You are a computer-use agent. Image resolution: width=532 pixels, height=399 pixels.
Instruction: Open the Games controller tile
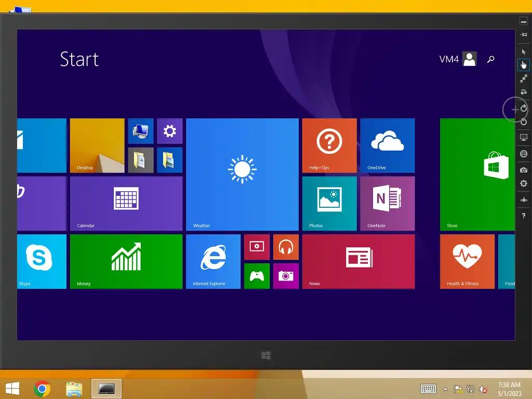pos(257,276)
